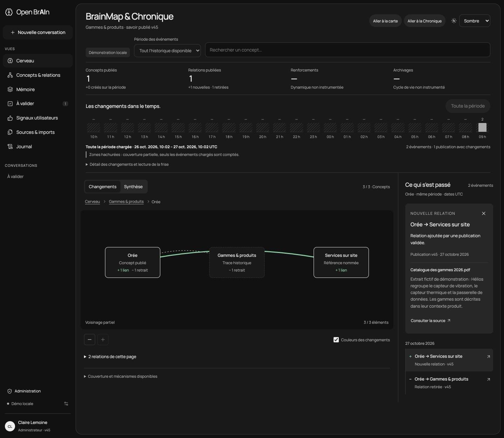The image size is (504, 438).
Task: Click arrow icon on Orée → Gammes & produits event
Action: pyautogui.click(x=489, y=379)
